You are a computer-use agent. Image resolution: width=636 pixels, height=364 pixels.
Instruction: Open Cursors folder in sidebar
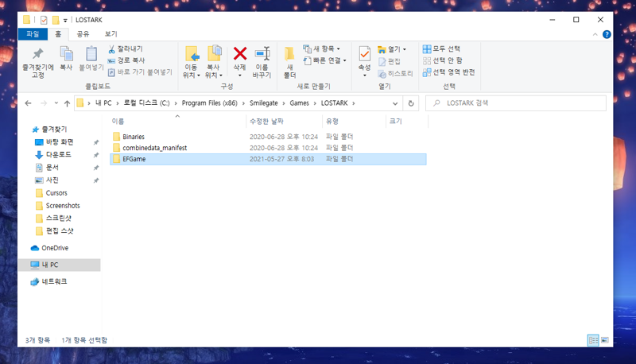click(56, 193)
